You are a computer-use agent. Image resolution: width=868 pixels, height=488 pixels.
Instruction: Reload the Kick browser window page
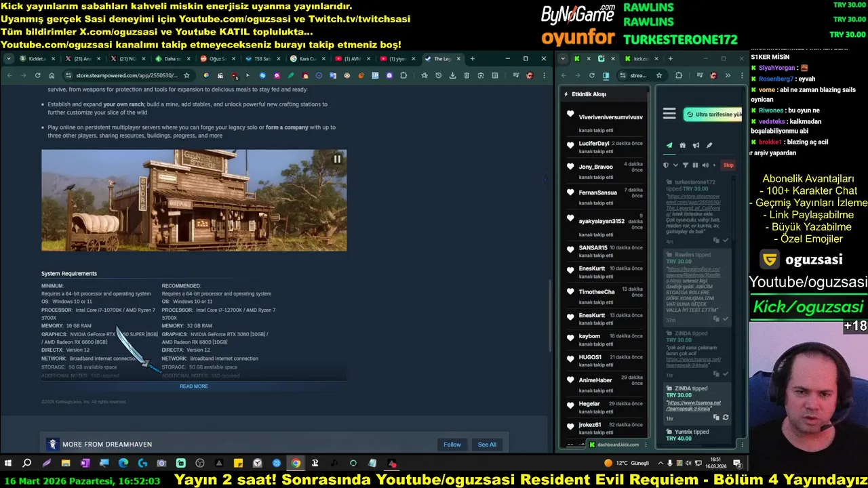tap(592, 75)
